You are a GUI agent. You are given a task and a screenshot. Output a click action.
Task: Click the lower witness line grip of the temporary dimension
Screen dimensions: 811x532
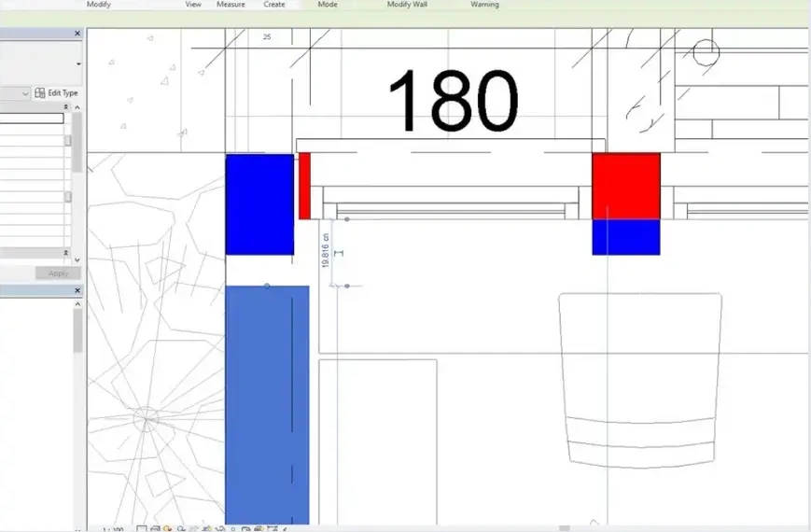(x=347, y=286)
